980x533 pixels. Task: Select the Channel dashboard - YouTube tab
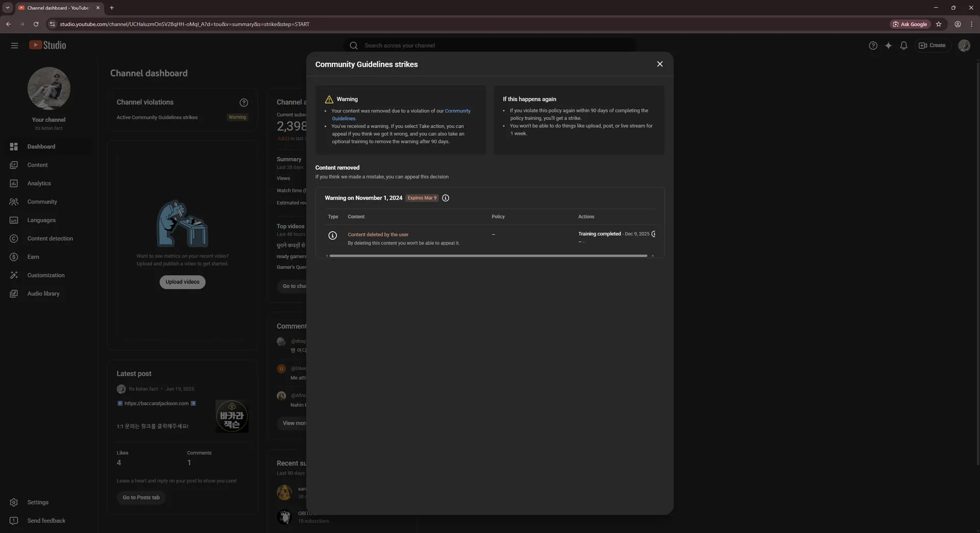pos(59,8)
